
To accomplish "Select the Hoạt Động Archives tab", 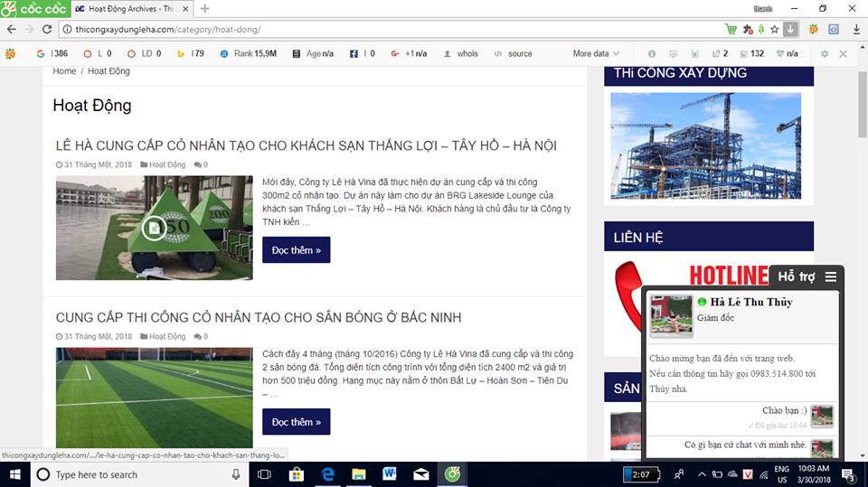I will point(127,9).
